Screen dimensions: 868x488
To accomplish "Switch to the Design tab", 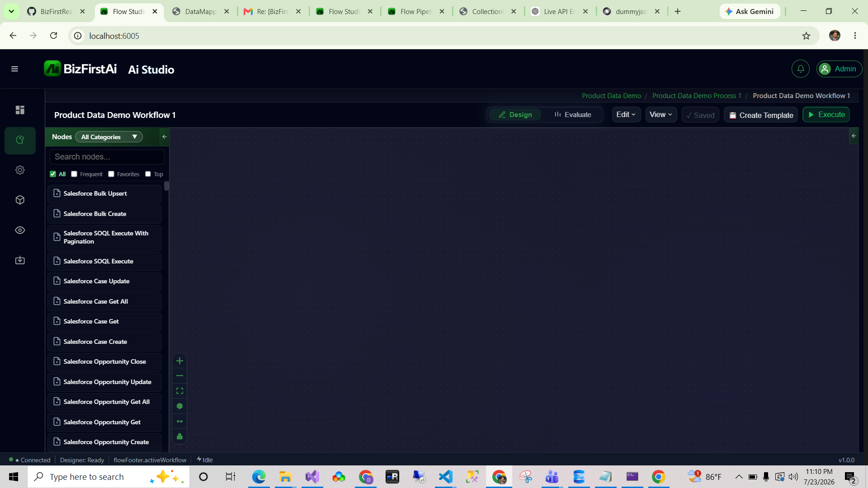I will coord(515,115).
